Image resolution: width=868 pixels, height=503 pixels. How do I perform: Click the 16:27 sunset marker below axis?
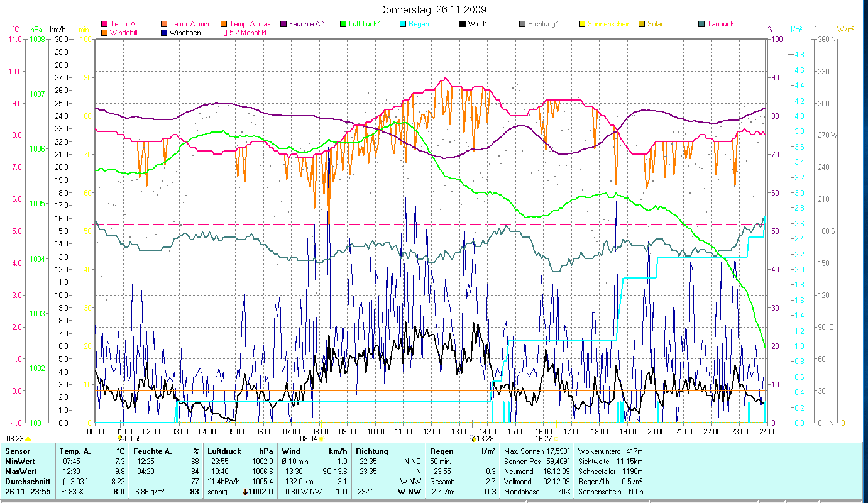544,438
